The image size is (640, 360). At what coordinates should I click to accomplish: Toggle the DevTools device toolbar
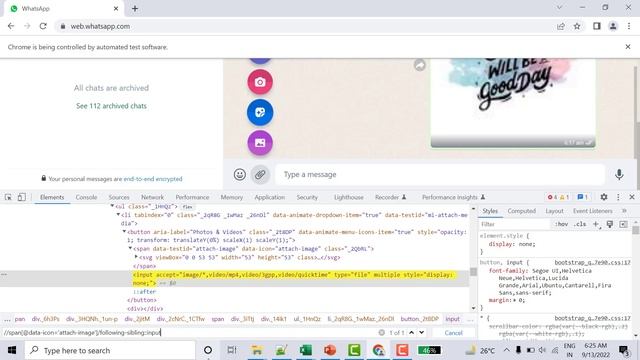pos(21,197)
